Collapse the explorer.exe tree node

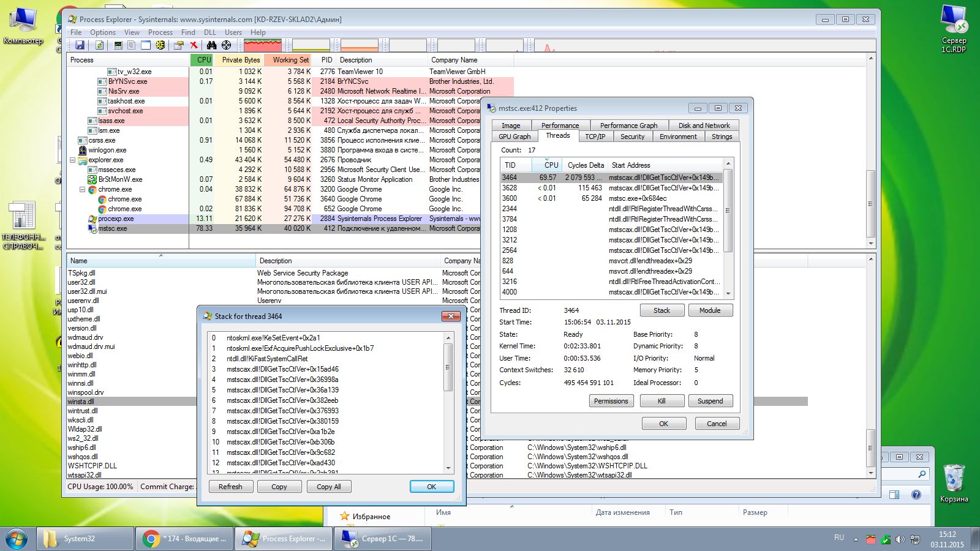(x=72, y=160)
